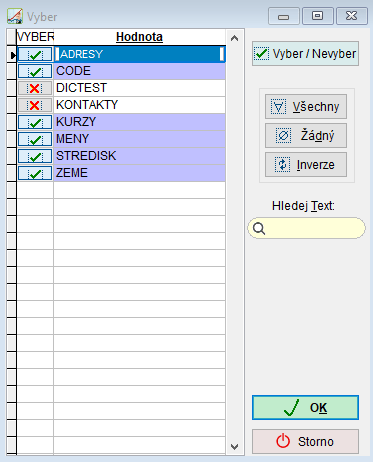
Task: Click the magnifier icon in search box
Action: pos(259,229)
